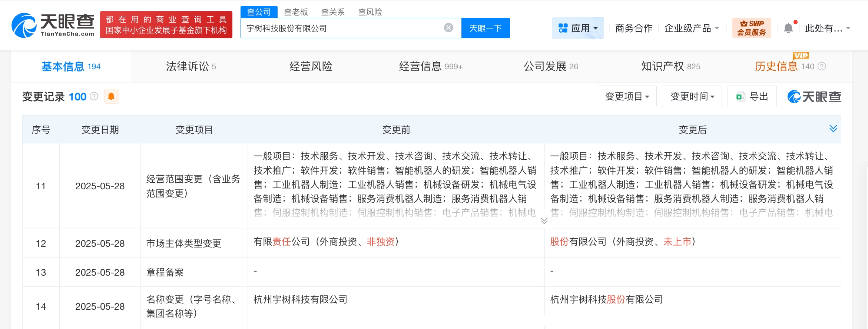Expand row 11 business scope text
This screenshot has width=868, height=329.
[x=544, y=221]
